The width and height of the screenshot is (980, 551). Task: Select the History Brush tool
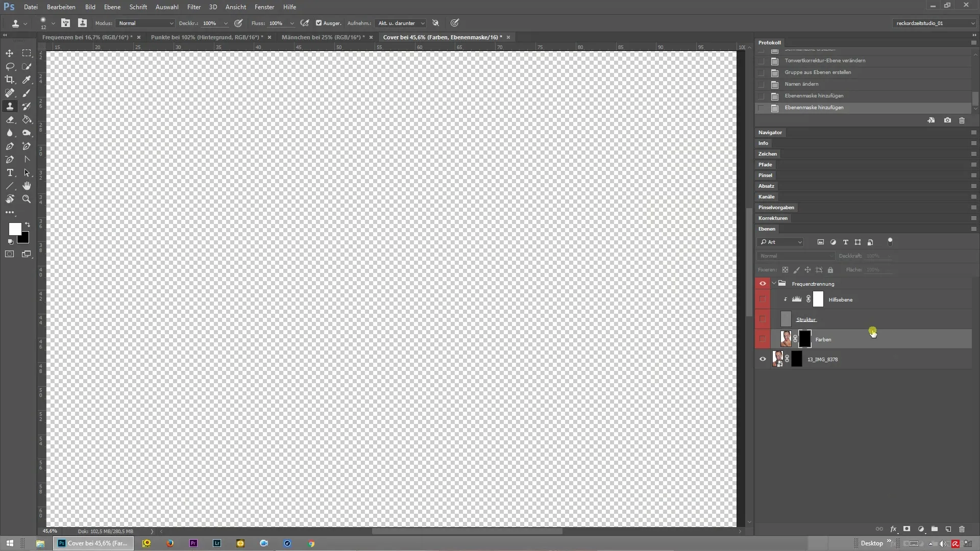click(27, 106)
